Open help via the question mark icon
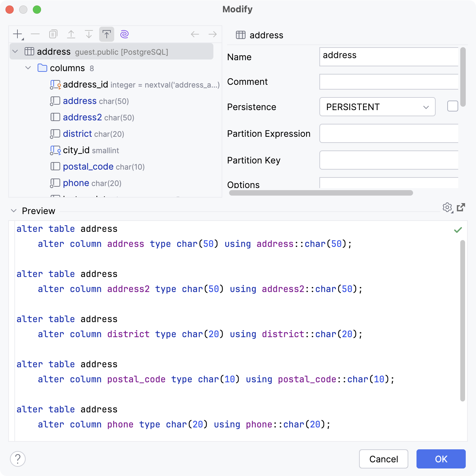Image resolution: width=476 pixels, height=476 pixels. coord(18,459)
